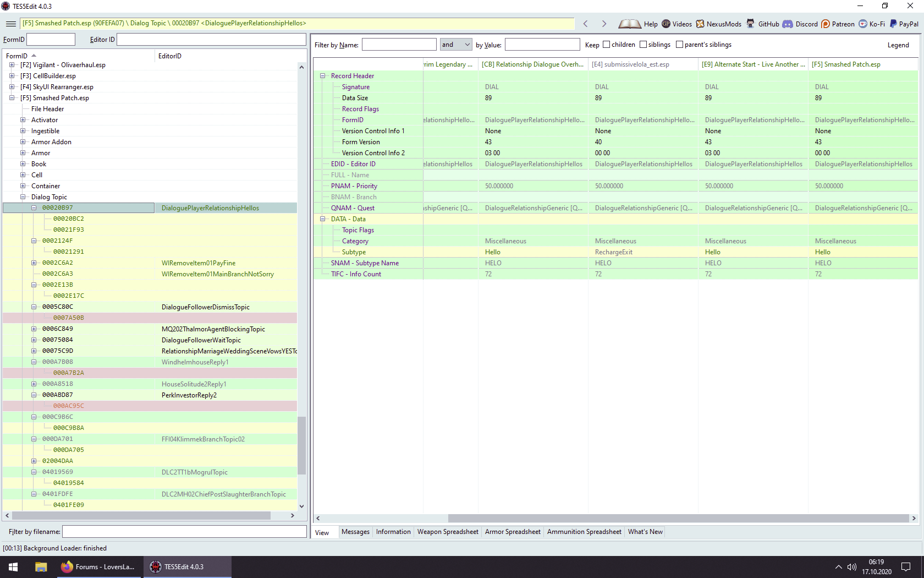Click the Windows Start button

pos(13,567)
